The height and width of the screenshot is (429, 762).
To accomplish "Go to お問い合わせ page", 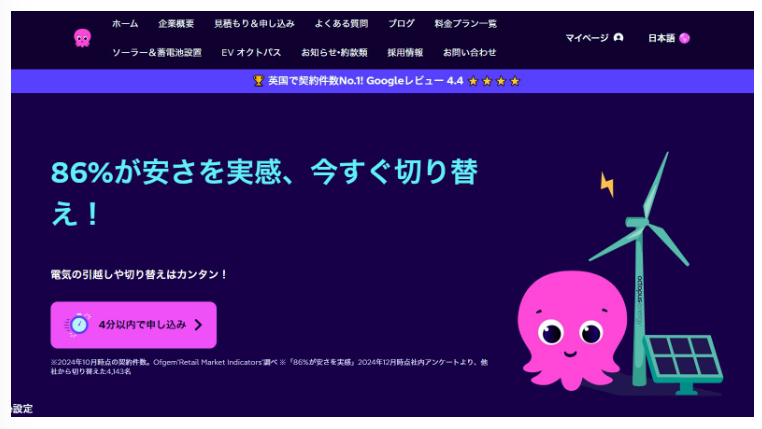I will [x=469, y=52].
